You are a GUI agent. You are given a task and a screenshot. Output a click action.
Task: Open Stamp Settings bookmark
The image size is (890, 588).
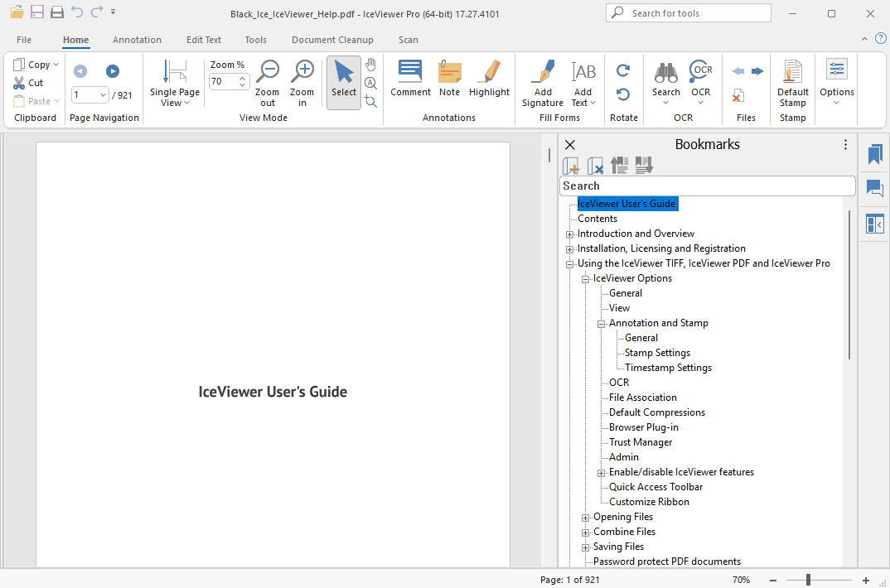pyautogui.click(x=657, y=353)
